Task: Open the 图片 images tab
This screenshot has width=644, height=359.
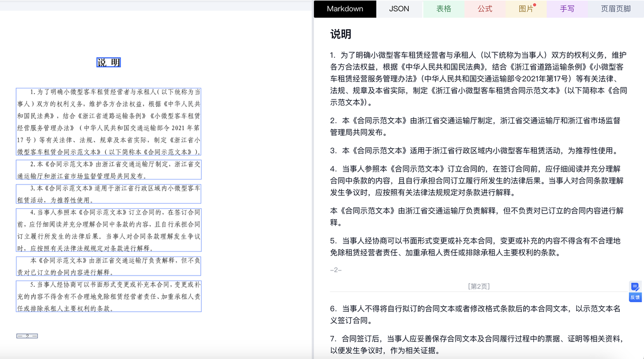Action: click(x=525, y=9)
